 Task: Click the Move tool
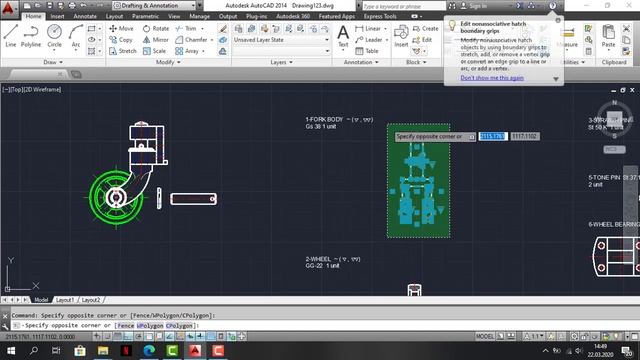pos(121,29)
